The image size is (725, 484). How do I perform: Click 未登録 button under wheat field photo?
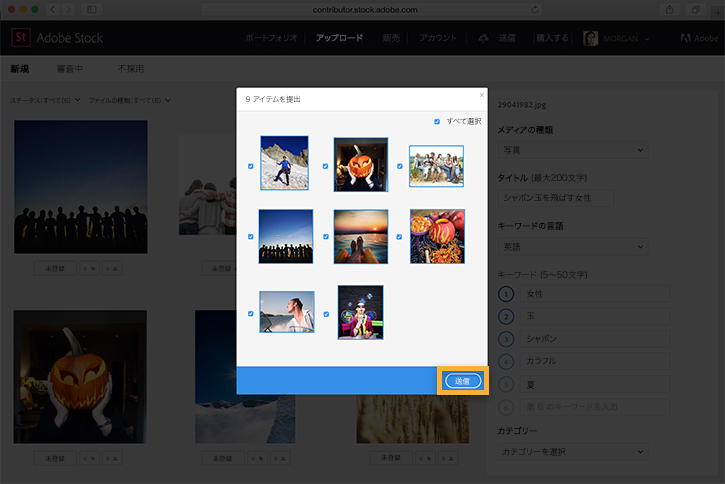[391, 458]
